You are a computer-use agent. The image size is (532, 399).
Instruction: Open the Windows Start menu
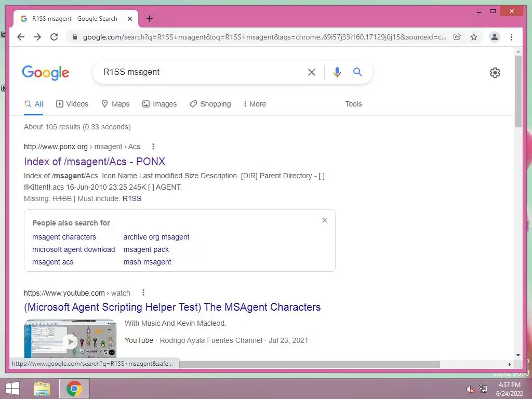tap(12, 389)
